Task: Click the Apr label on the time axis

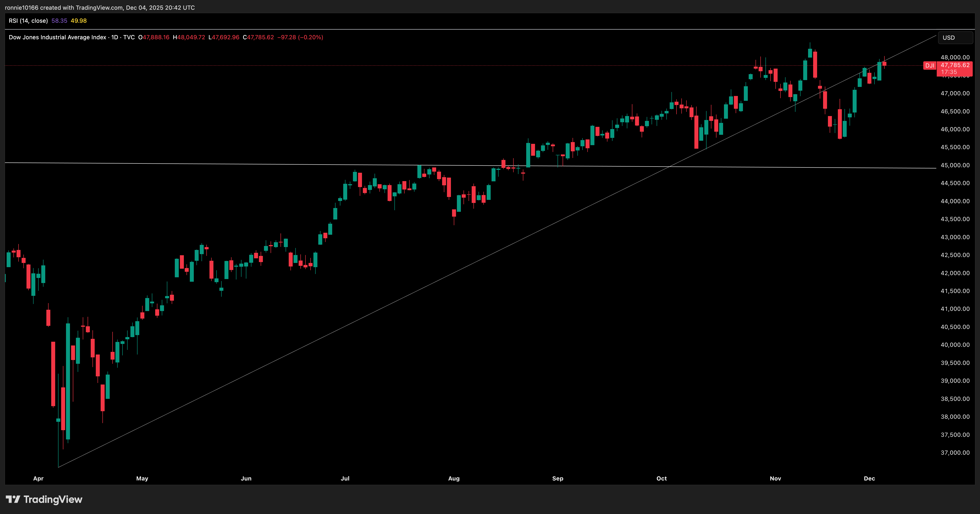Action: pos(38,479)
